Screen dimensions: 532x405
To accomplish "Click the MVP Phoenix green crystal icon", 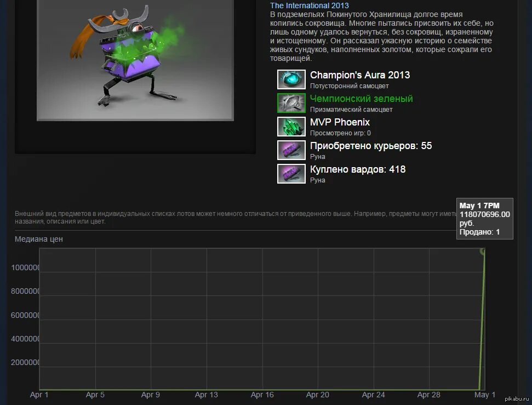I will click(291, 126).
